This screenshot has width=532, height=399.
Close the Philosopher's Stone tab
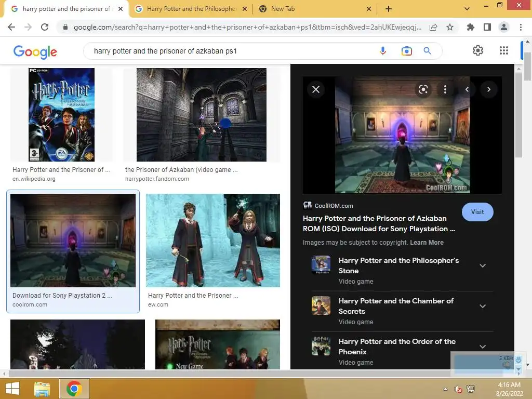(x=245, y=9)
